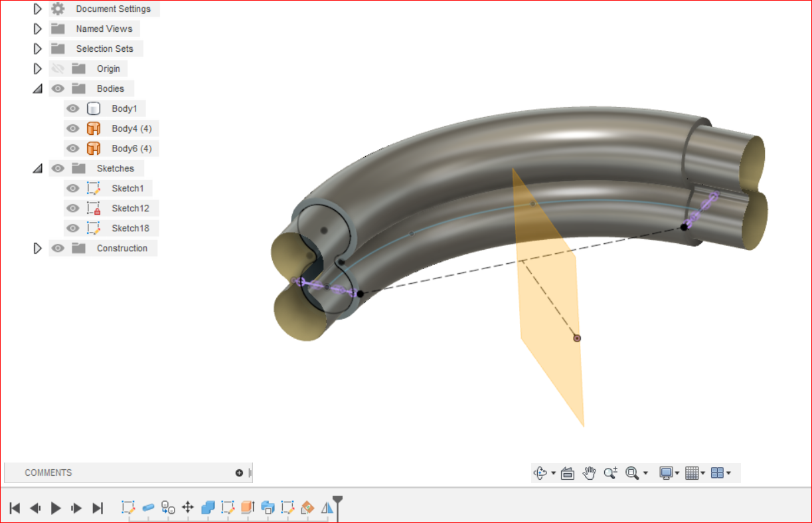Select the Pipe feature in the timeline
Screen dimensions: 812x523
point(148,508)
